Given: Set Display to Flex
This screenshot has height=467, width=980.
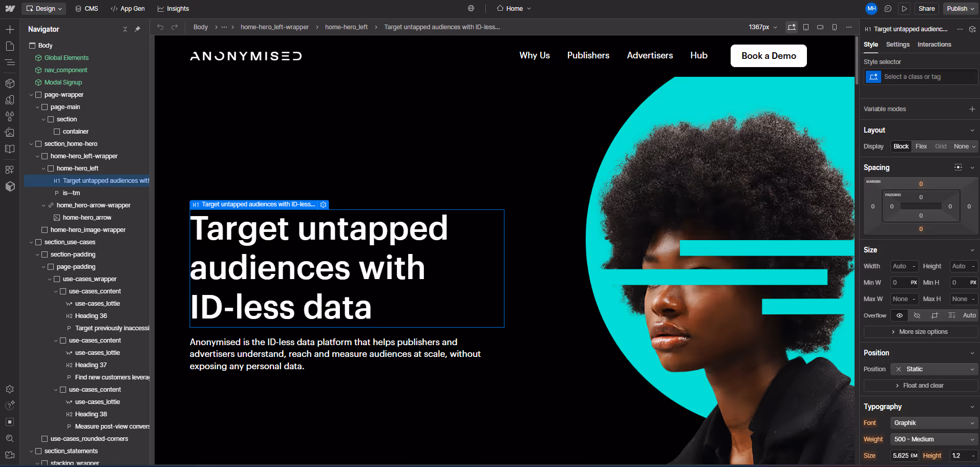Looking at the screenshot, I should (x=921, y=146).
